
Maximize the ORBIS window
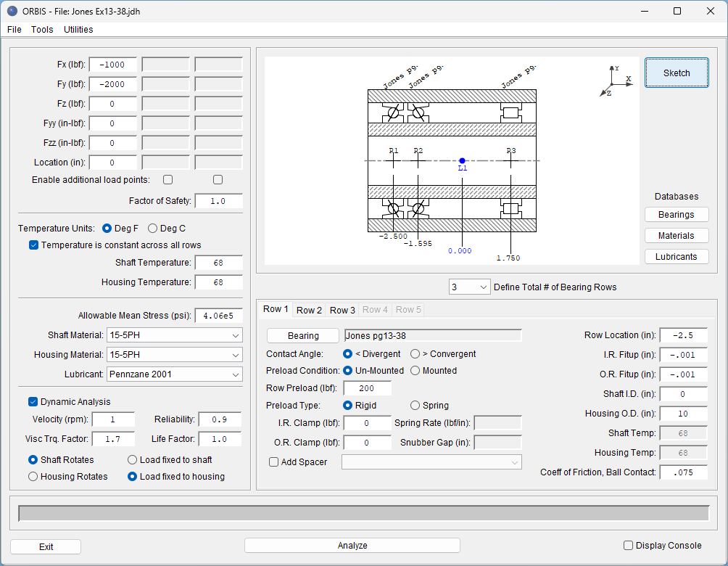(677, 11)
